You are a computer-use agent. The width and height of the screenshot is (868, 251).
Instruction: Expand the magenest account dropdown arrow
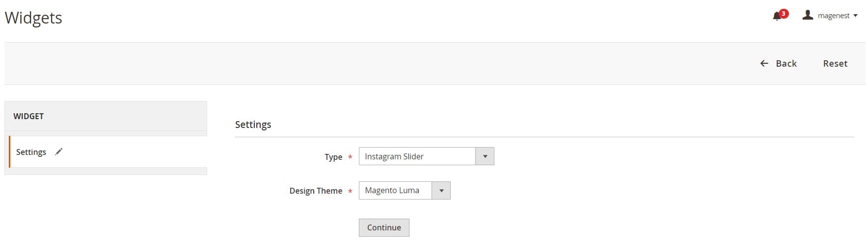click(855, 16)
